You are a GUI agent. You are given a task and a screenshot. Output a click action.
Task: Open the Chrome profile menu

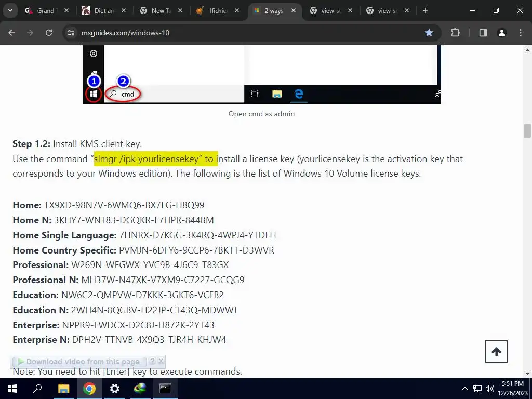501,33
